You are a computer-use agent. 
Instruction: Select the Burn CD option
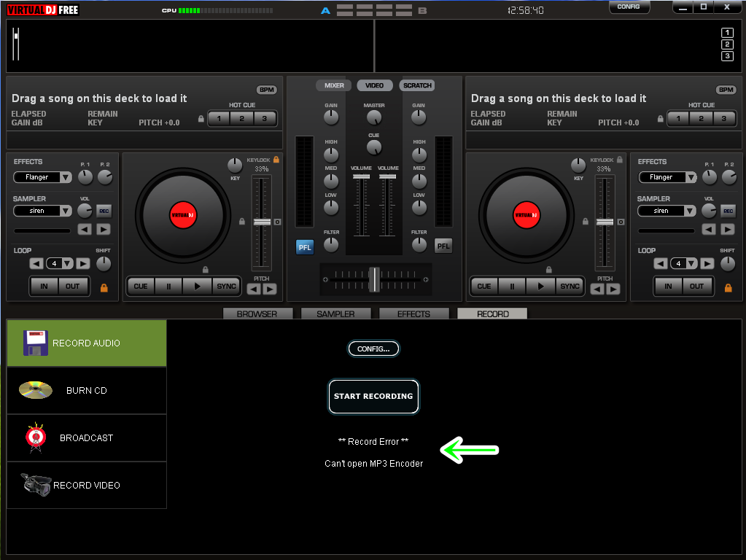(x=87, y=391)
